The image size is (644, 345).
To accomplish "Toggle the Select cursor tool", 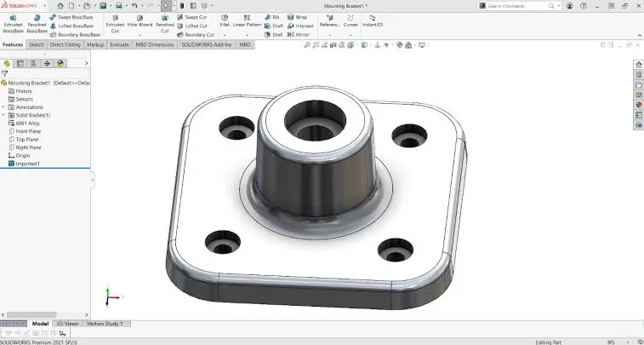I will [167, 5].
